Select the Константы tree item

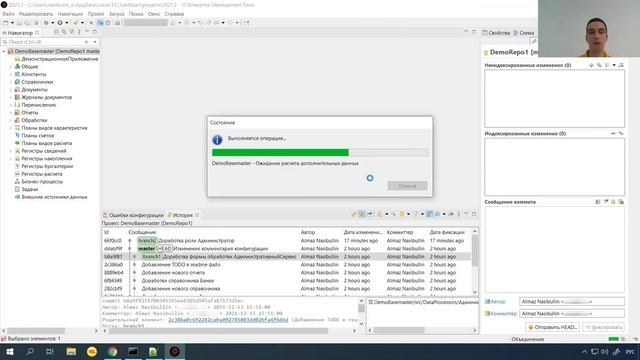point(33,74)
